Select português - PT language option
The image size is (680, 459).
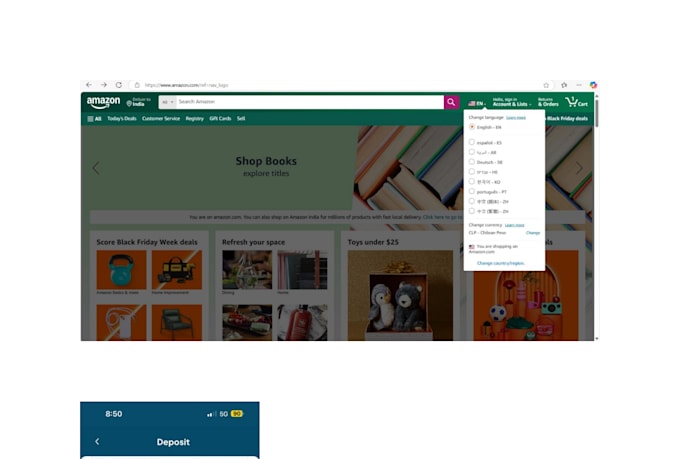coord(488,191)
